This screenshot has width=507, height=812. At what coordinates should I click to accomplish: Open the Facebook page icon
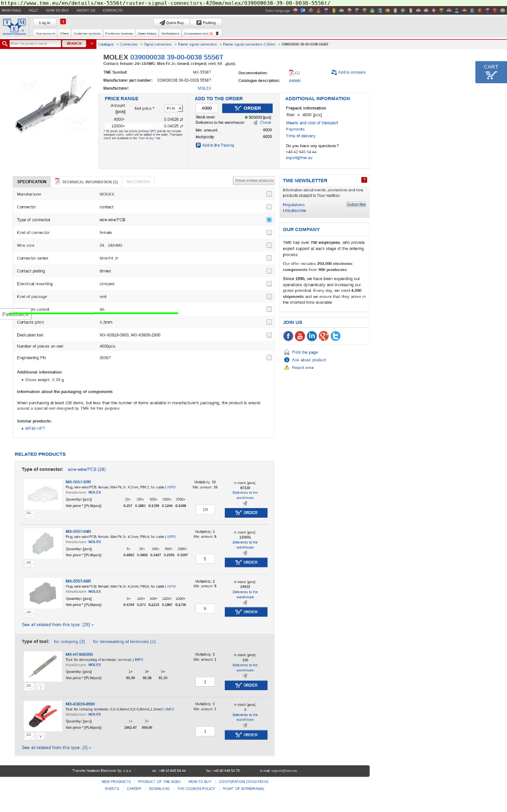pos(288,336)
